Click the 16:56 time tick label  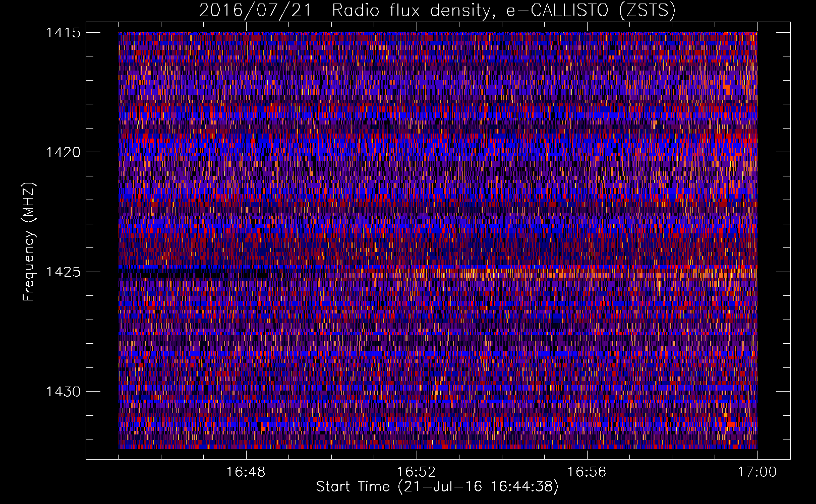pos(587,472)
